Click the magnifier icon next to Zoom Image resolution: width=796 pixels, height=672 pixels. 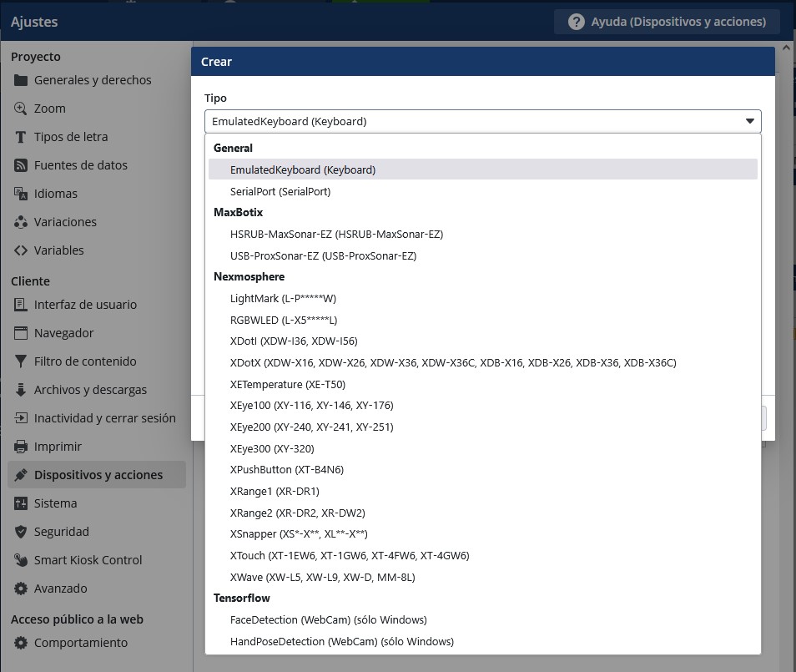click(x=21, y=109)
